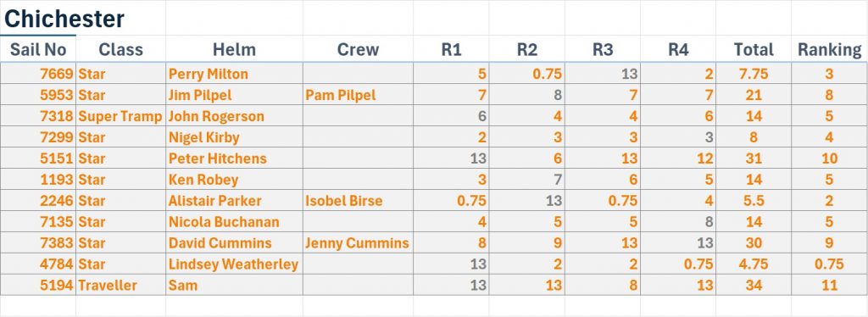Click the R3 column header
The width and height of the screenshot is (868, 317).
603,49
